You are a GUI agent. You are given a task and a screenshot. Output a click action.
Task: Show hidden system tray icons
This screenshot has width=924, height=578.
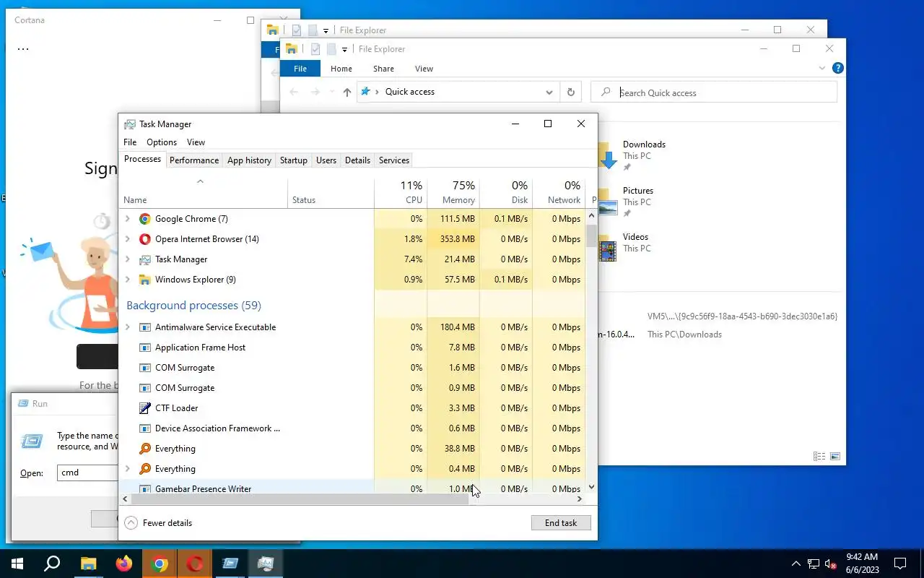tap(796, 564)
